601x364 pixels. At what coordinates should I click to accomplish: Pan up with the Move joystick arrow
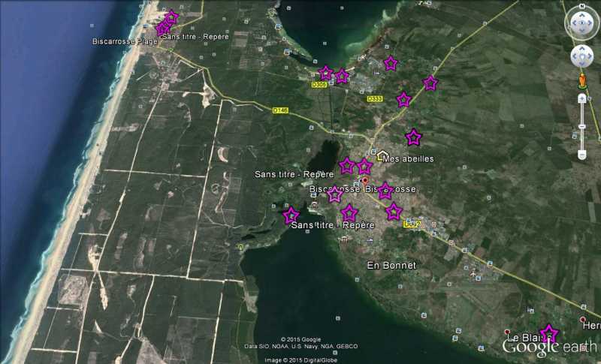tap(582, 48)
